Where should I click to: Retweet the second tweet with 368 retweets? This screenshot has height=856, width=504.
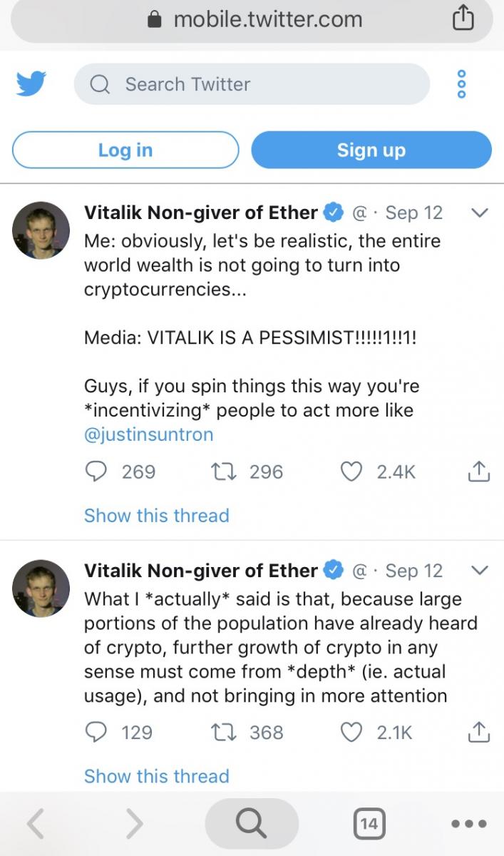225,732
